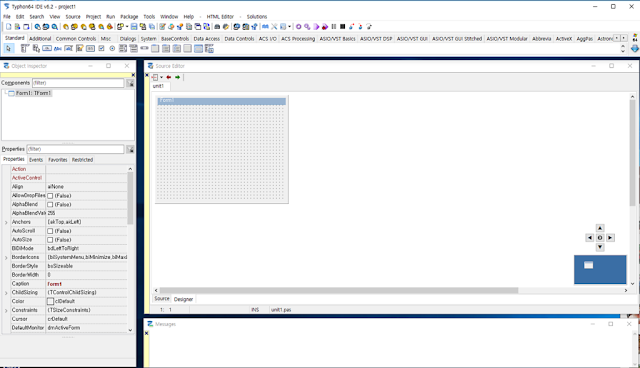Select the TCheckBox component in the palette
The width and height of the screenshot is (640, 368).
[x=101, y=49]
